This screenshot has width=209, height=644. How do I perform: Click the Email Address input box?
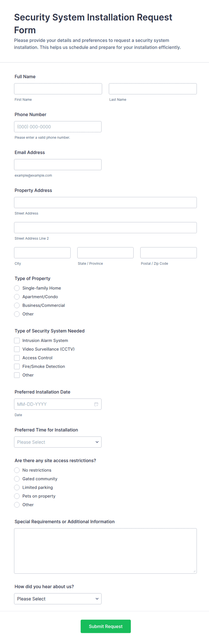tap(58, 165)
